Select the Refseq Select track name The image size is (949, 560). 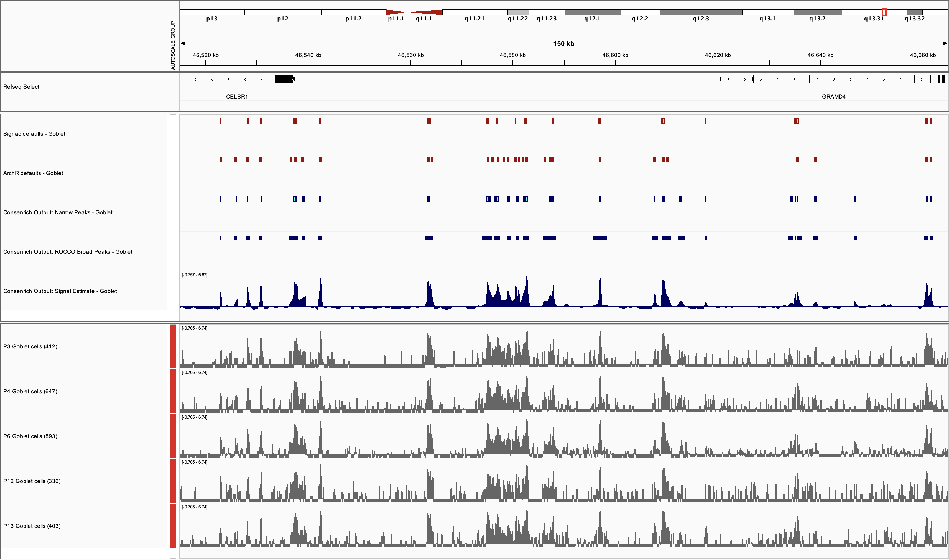point(21,87)
